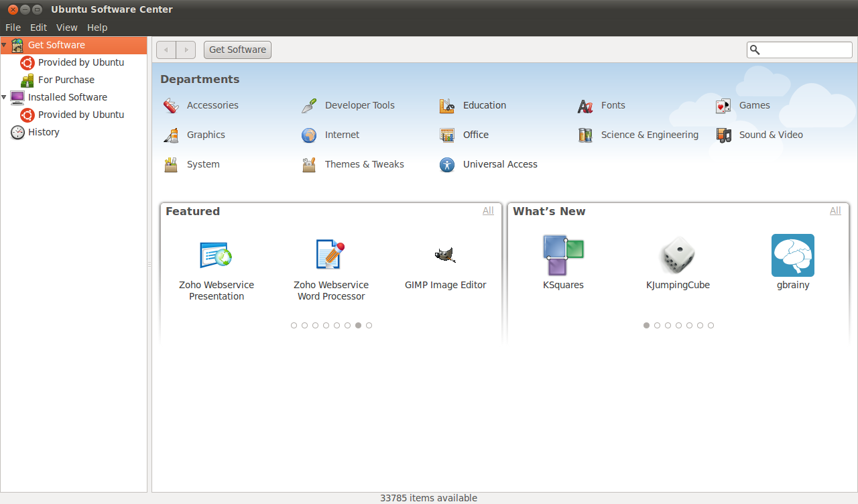Open the Help menu
858x504 pixels.
pyautogui.click(x=97, y=27)
